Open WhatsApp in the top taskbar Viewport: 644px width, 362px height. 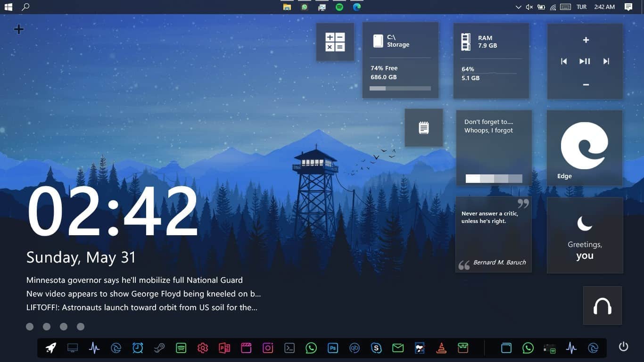305,7
